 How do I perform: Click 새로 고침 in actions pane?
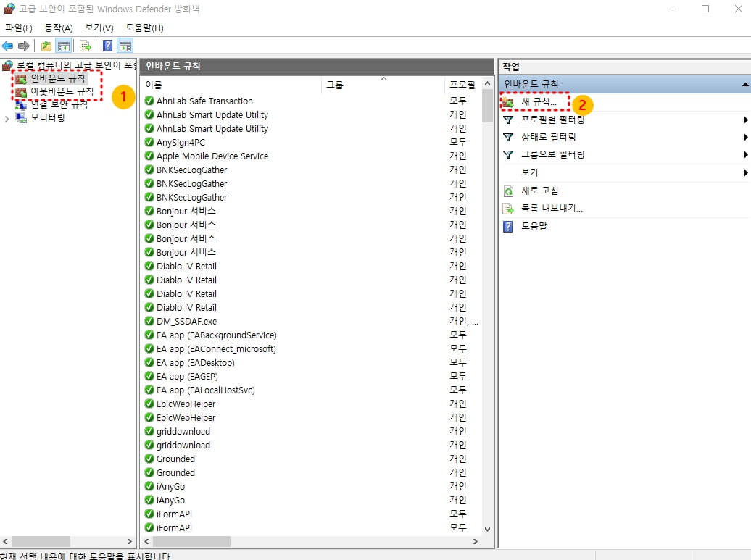pyautogui.click(x=540, y=191)
